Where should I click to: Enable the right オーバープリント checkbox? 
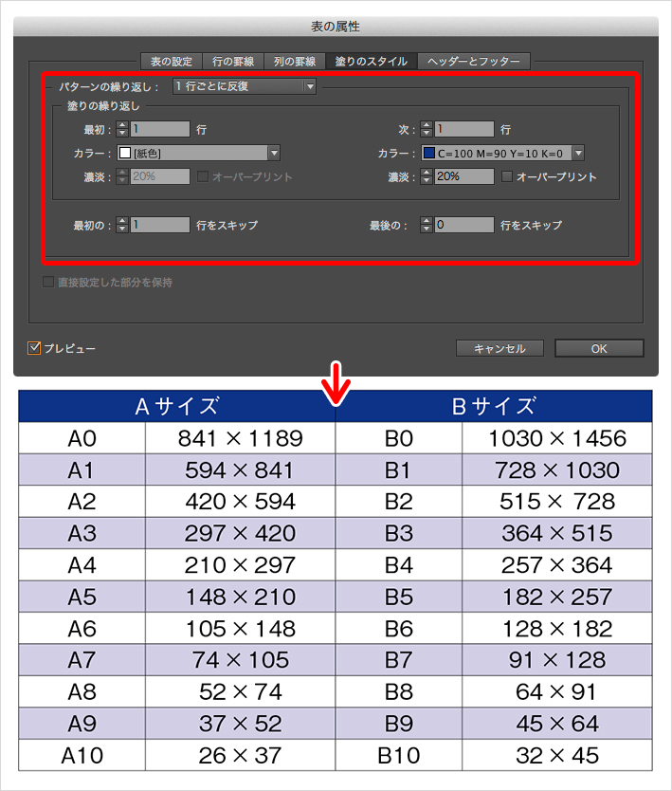[x=507, y=176]
